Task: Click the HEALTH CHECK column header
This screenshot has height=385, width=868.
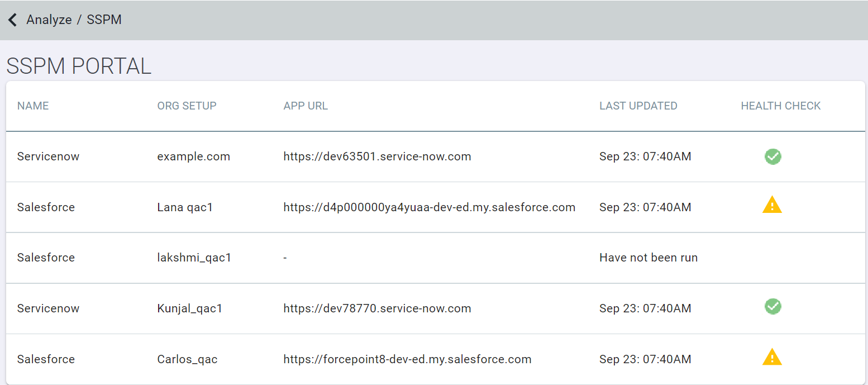Action: 780,106
